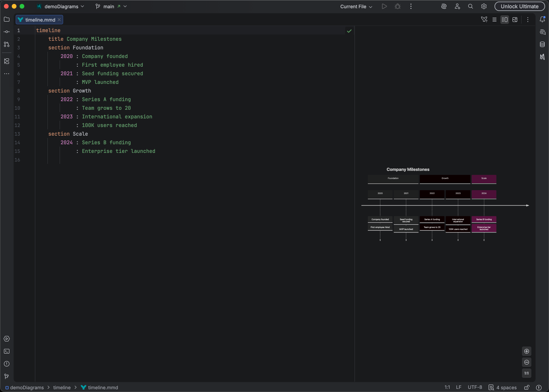Open the demoDiagrams project dropdown
549x392 pixels.
pyautogui.click(x=60, y=6)
